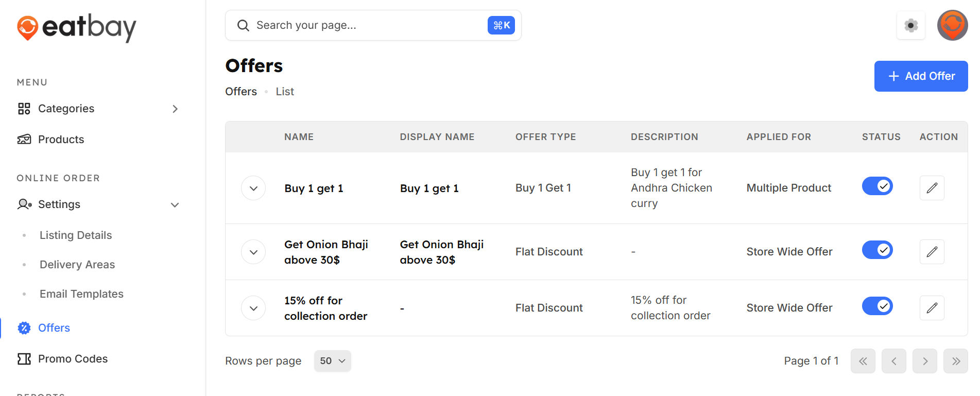Open the Delivery Areas settings link
The width and height of the screenshot is (980, 396).
tap(77, 265)
